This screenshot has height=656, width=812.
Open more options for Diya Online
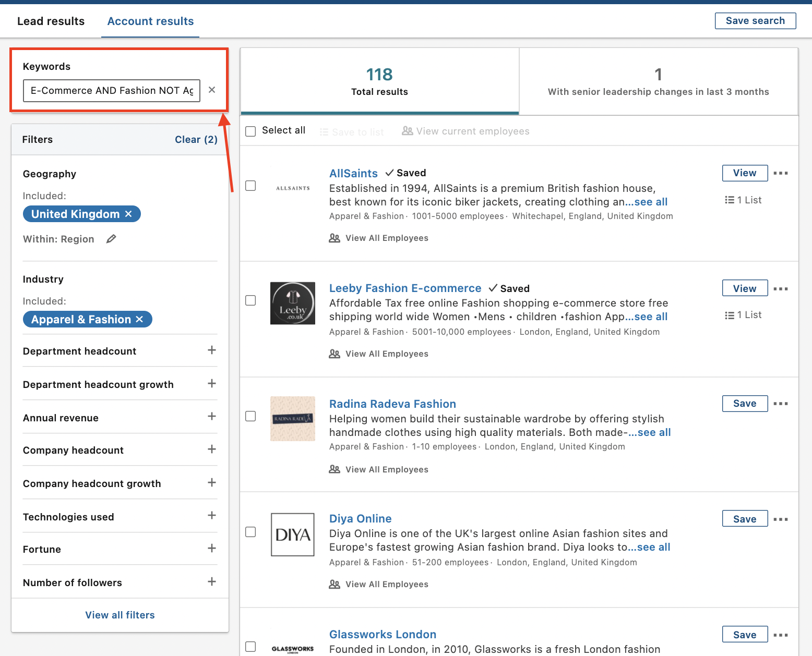[781, 519]
